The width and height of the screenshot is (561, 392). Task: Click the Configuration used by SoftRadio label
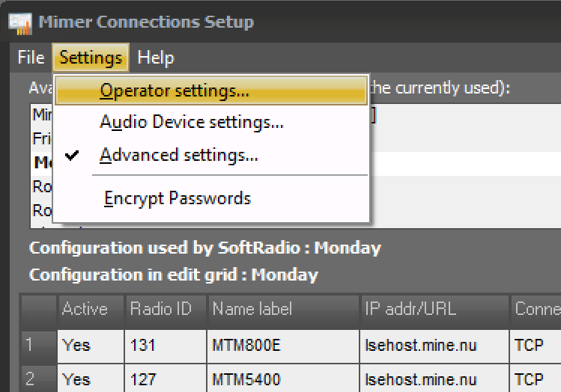pyautogui.click(x=205, y=248)
